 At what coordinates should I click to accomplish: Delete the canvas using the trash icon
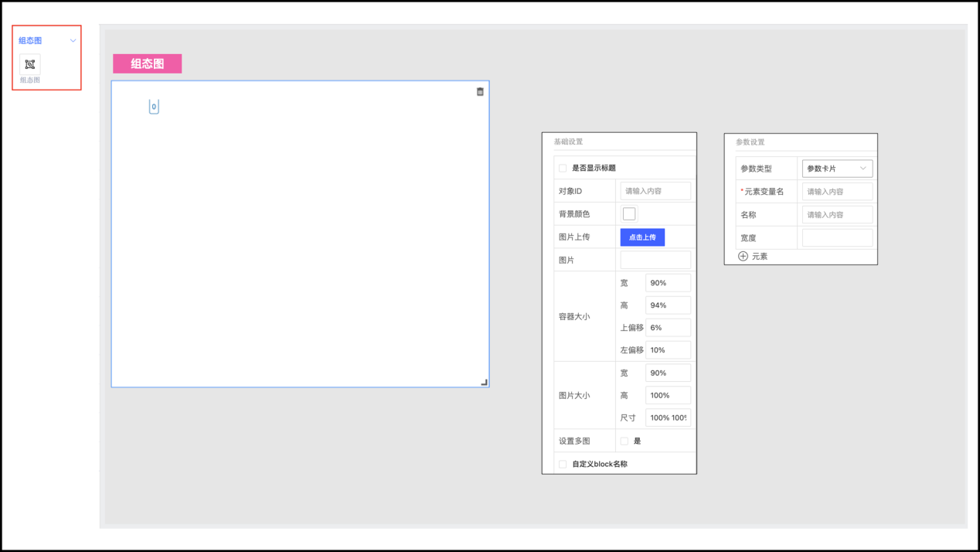click(480, 92)
